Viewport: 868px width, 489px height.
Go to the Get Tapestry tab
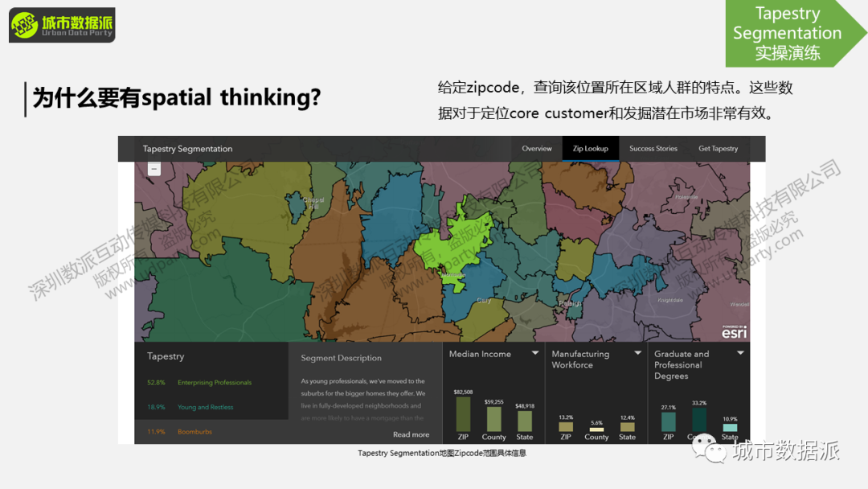pyautogui.click(x=718, y=149)
